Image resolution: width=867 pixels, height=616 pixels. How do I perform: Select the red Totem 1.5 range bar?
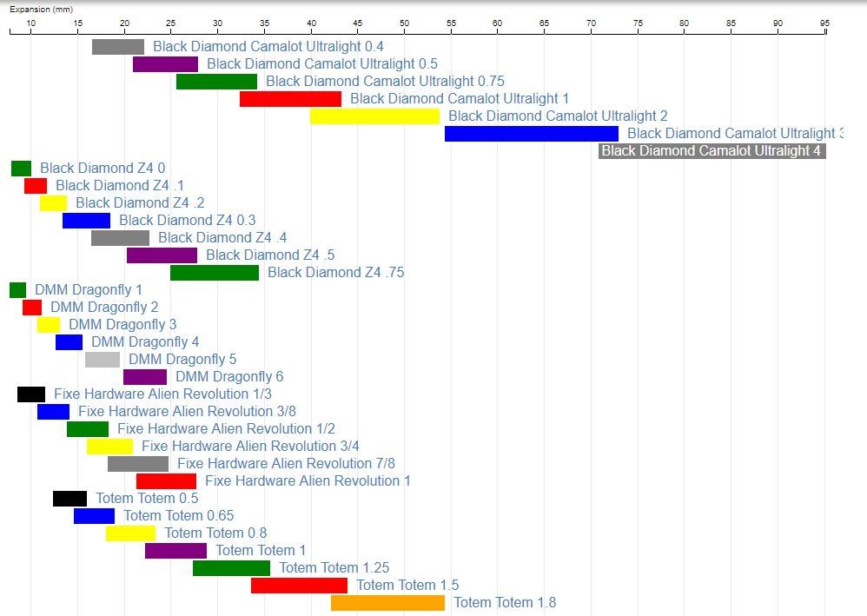pos(299,586)
